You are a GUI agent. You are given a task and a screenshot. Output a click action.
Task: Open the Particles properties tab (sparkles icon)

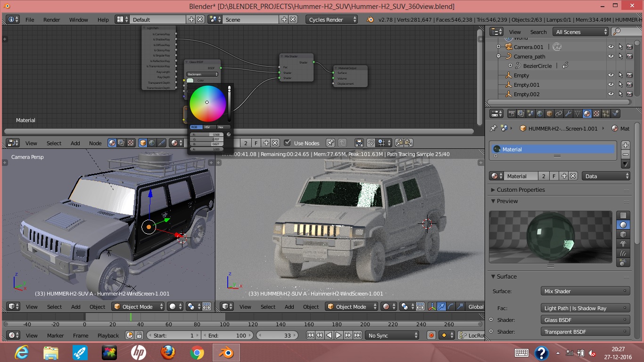pos(606,114)
